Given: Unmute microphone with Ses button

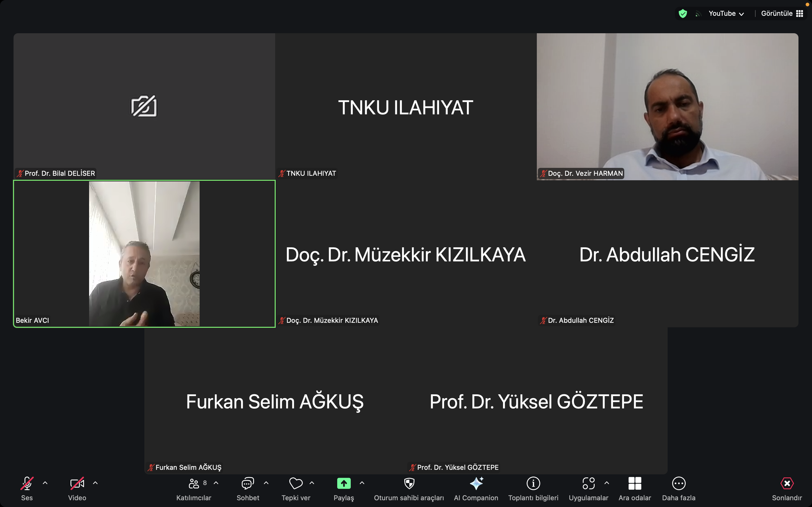Looking at the screenshot, I should (27, 484).
